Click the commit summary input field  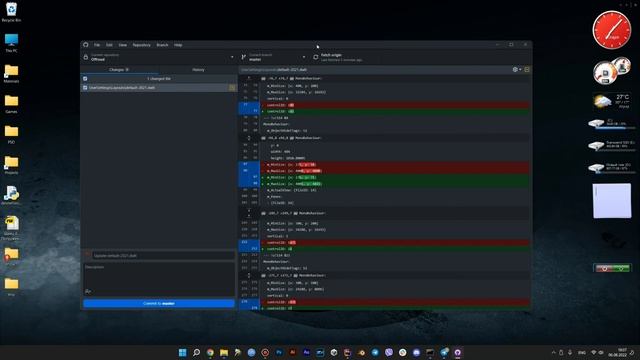tap(164, 256)
